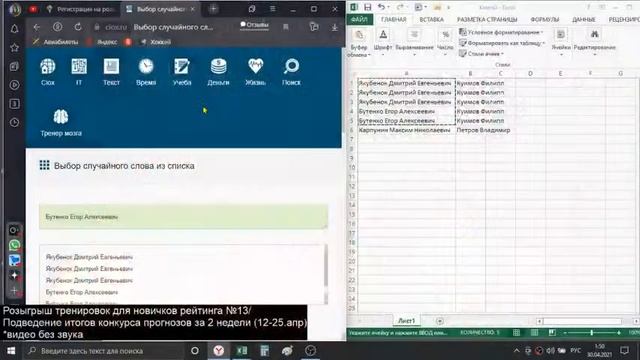Open history clock in browser sidebar
640x360 pixels.
pyautogui.click(x=14, y=122)
